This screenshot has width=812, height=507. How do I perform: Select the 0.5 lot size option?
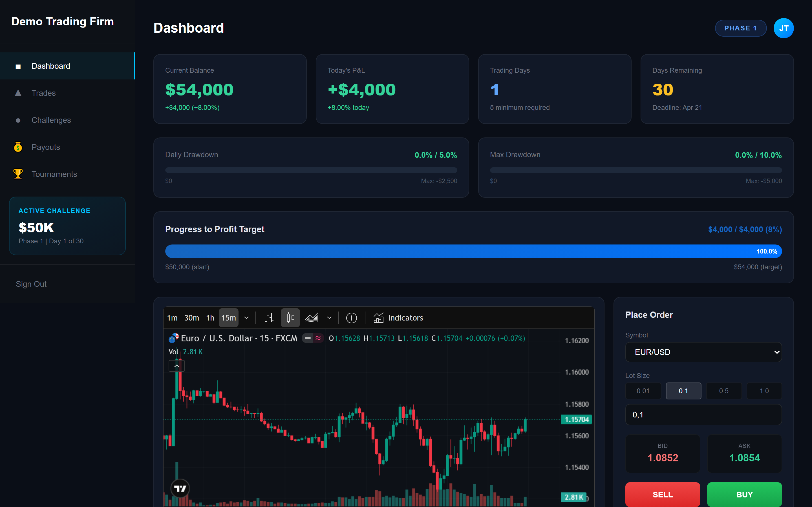724,391
